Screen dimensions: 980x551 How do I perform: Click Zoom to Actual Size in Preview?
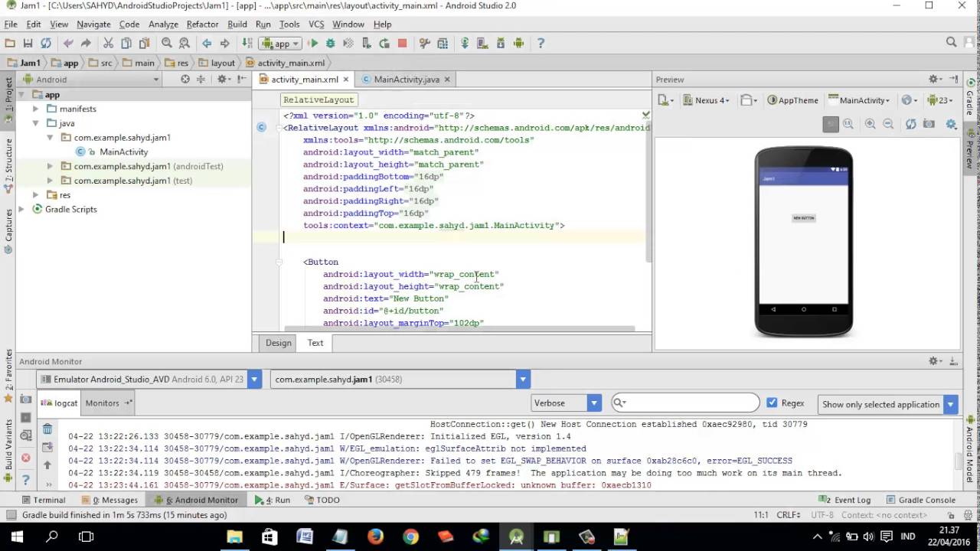point(848,124)
